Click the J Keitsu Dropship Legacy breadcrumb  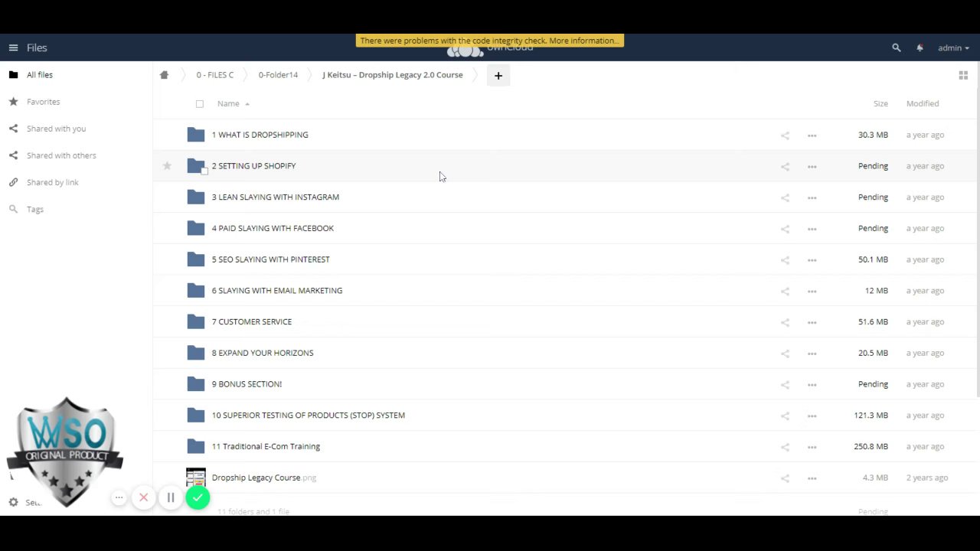[393, 75]
